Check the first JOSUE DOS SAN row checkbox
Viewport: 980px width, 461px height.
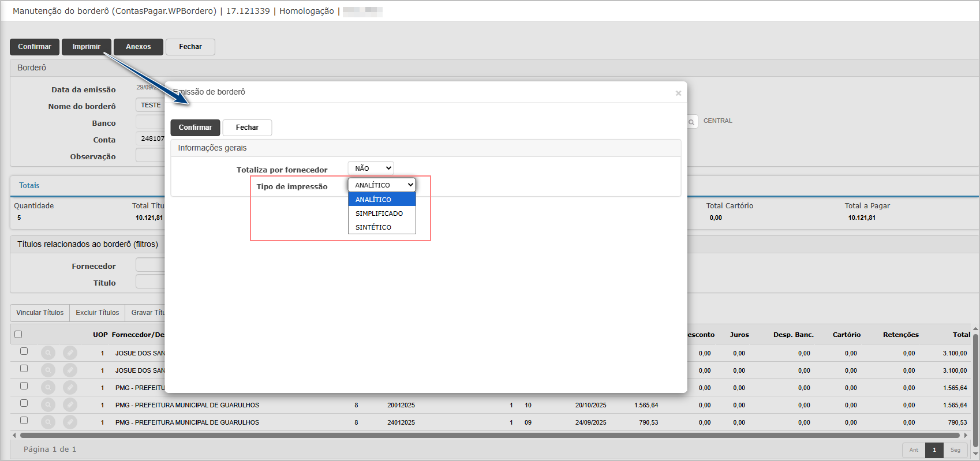coord(24,351)
